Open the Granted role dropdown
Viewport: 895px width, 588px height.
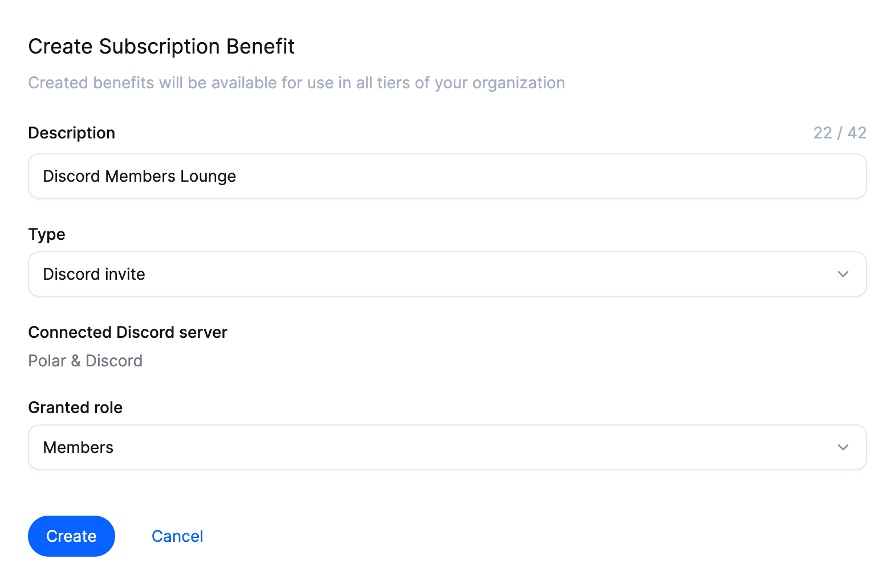pyautogui.click(x=447, y=447)
